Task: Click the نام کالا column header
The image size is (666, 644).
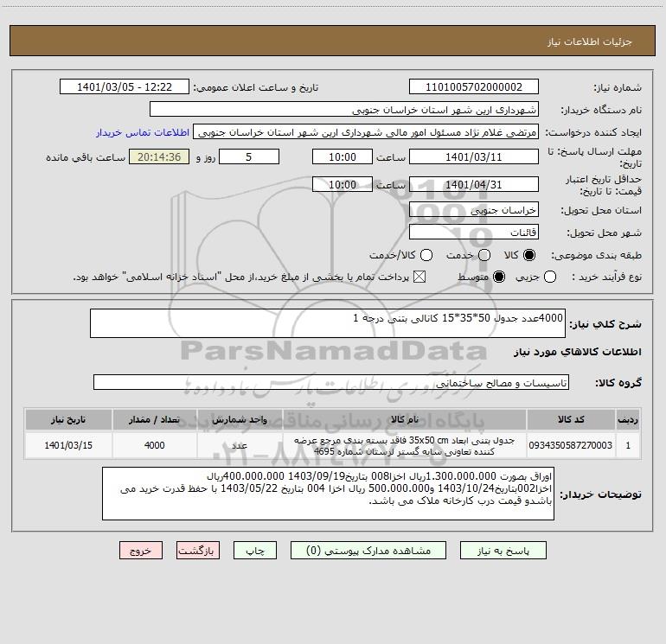Action: point(405,419)
